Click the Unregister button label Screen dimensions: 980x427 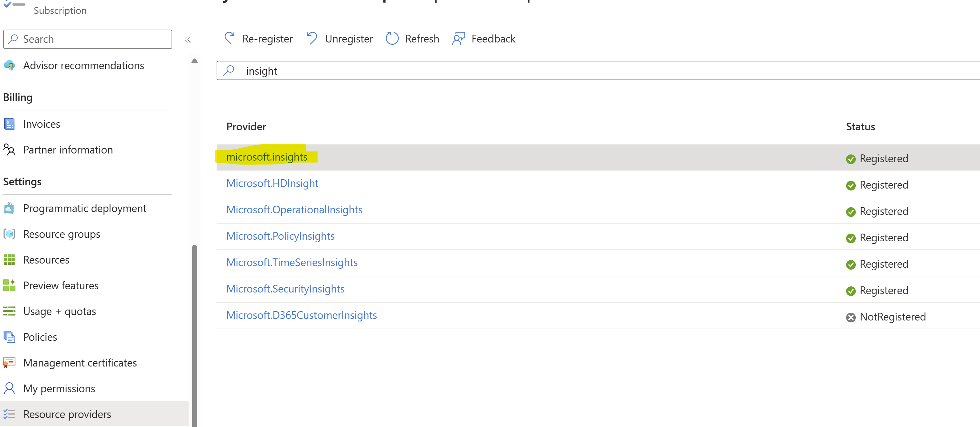tap(349, 39)
